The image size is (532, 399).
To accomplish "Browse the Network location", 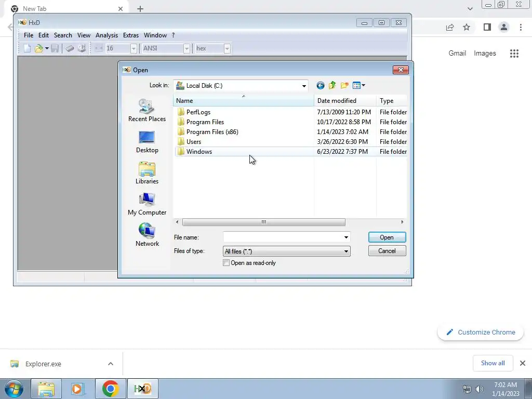I will (x=147, y=235).
